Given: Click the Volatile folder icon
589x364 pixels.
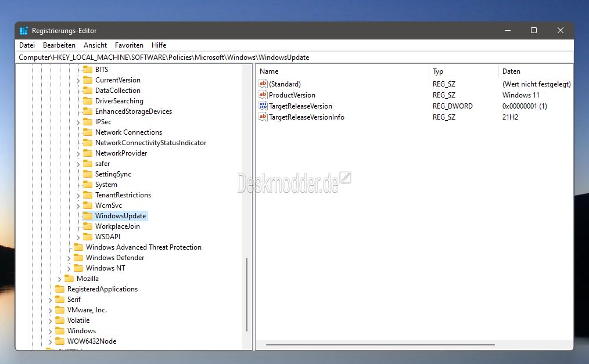Looking at the screenshot, I should (60, 320).
